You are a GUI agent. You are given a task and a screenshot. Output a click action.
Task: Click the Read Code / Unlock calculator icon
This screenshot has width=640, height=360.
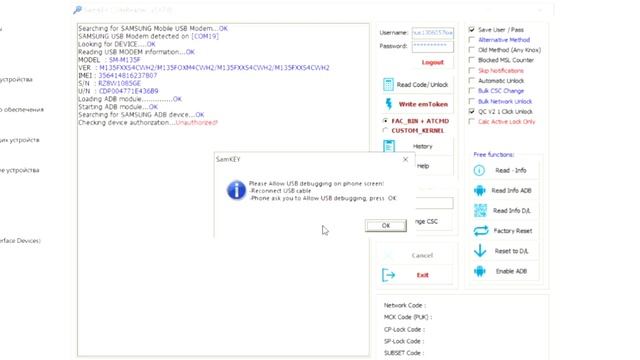coord(388,84)
